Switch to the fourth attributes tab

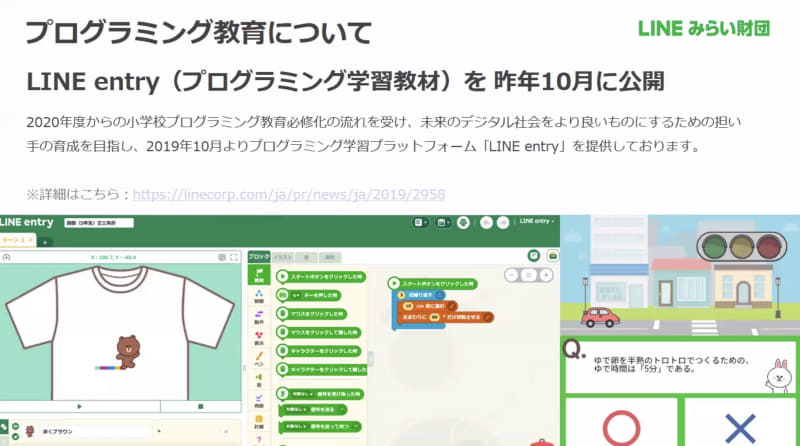(x=330, y=257)
